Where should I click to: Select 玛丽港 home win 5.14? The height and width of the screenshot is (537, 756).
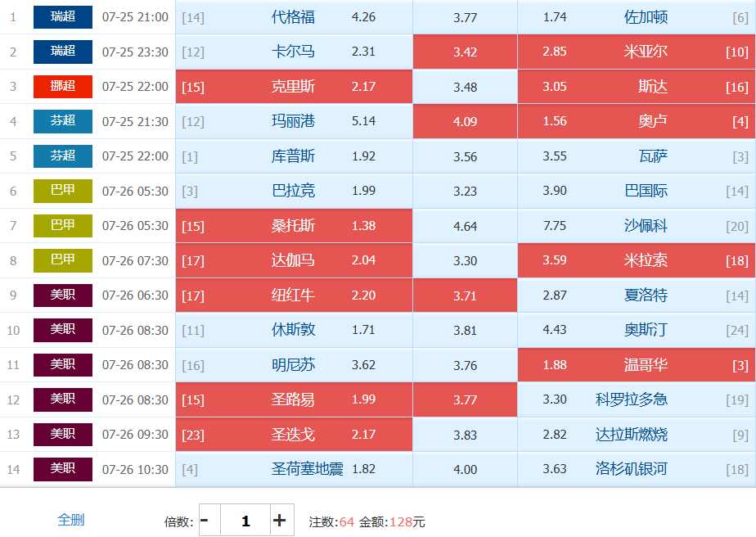(x=294, y=121)
